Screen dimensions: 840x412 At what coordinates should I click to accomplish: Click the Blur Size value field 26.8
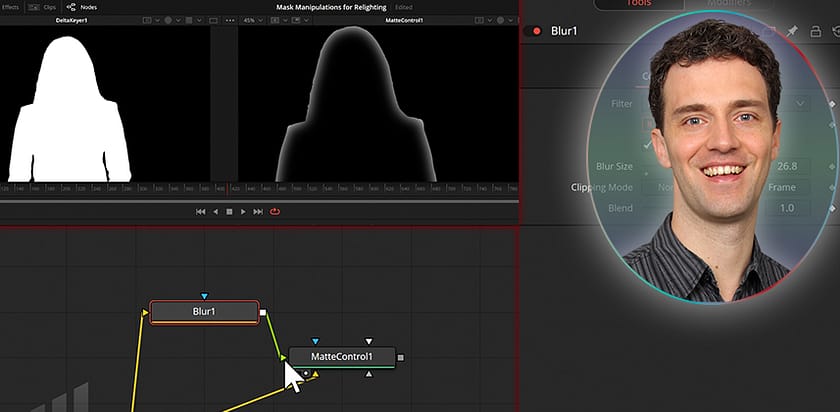pos(787,167)
